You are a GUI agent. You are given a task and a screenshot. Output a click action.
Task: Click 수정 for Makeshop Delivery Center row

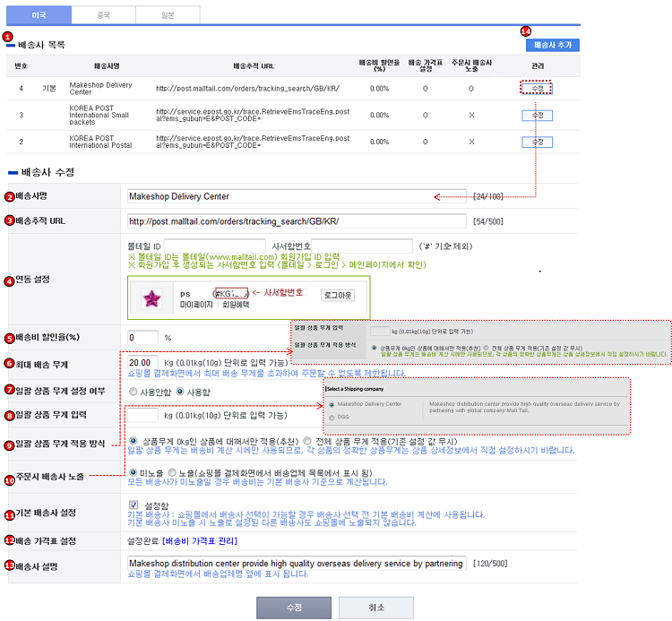click(x=536, y=89)
